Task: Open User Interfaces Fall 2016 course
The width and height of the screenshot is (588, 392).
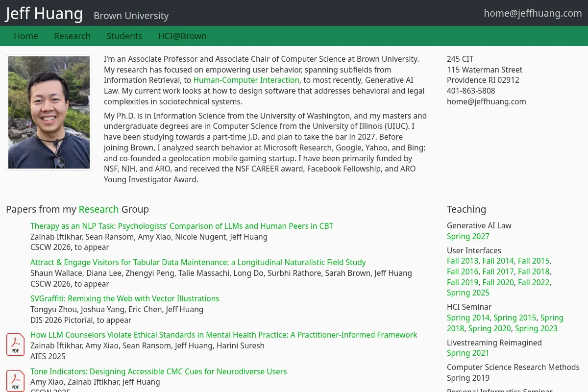Action: pos(463,271)
